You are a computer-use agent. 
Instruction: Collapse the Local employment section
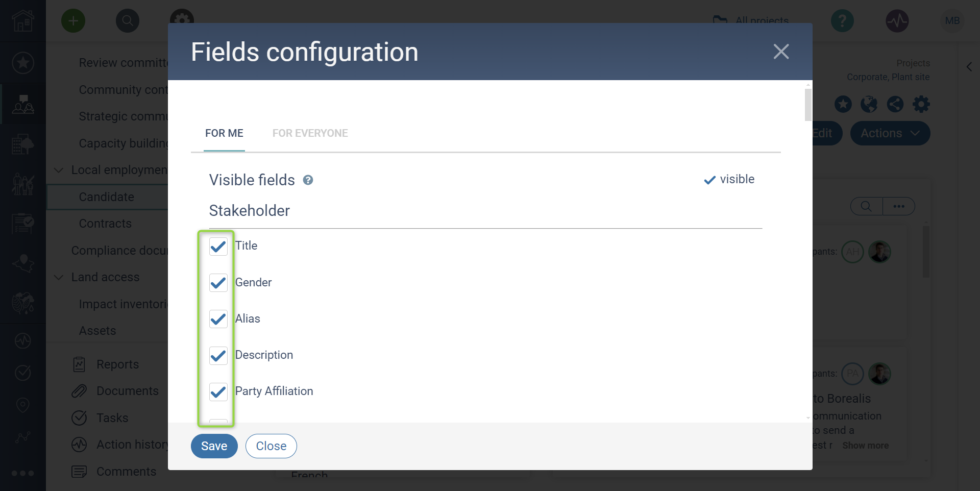(58, 170)
